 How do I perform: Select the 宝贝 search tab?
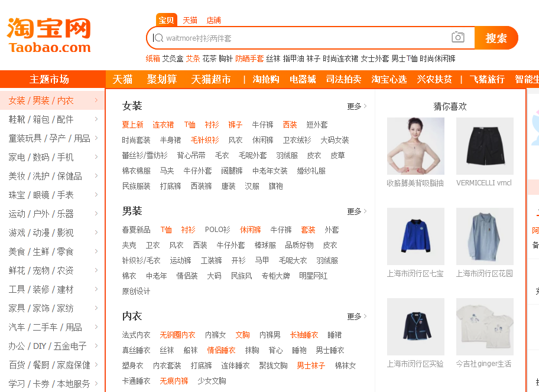pyautogui.click(x=167, y=20)
